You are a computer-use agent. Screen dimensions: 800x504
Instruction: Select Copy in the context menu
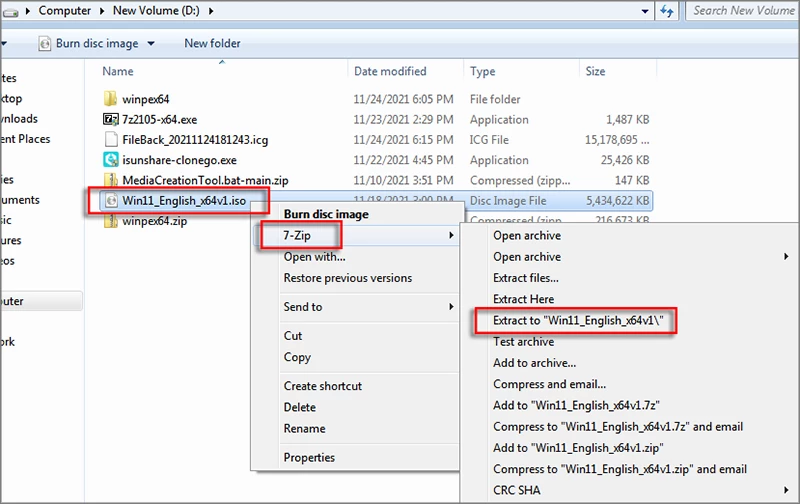tap(297, 357)
